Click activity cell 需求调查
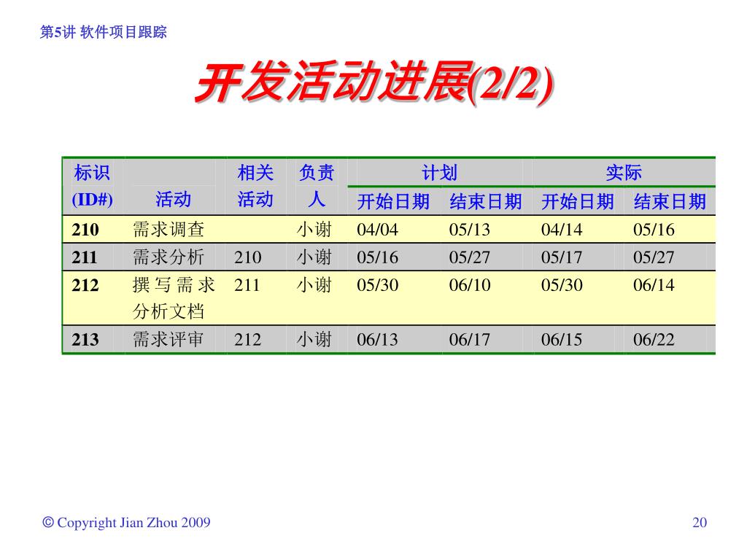This screenshot has height=560, width=747. coord(169,230)
